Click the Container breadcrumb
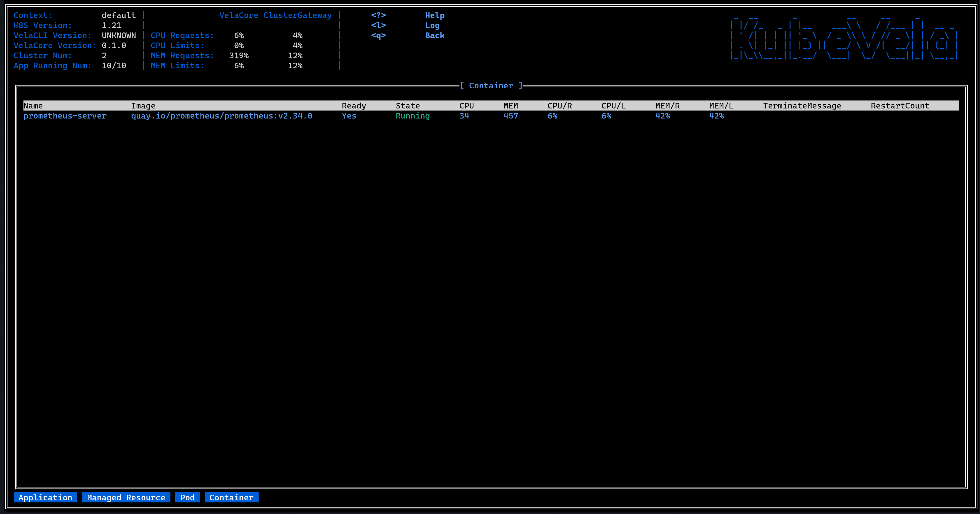The image size is (980, 514). click(231, 497)
